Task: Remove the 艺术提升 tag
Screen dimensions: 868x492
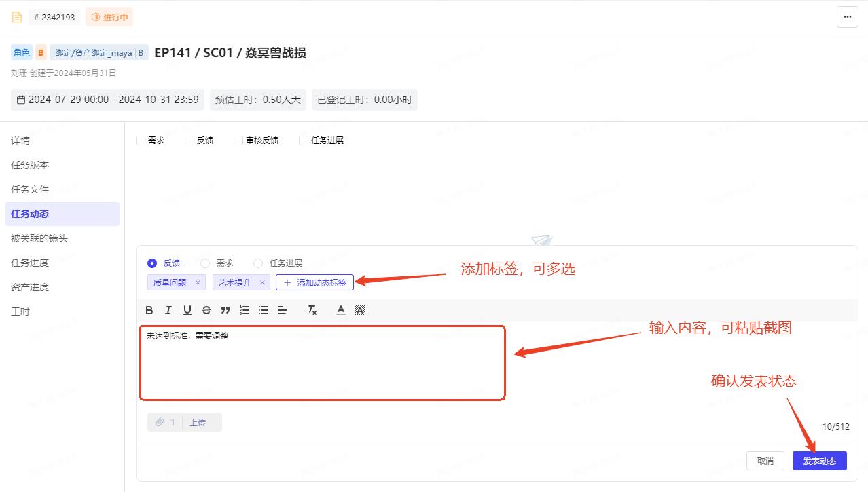Action: pos(262,282)
